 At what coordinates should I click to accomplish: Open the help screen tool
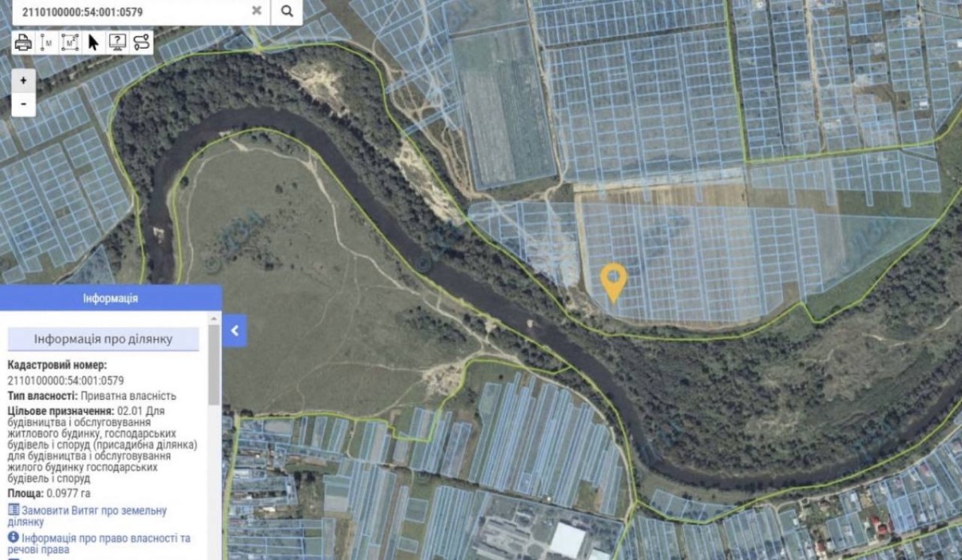tap(117, 42)
